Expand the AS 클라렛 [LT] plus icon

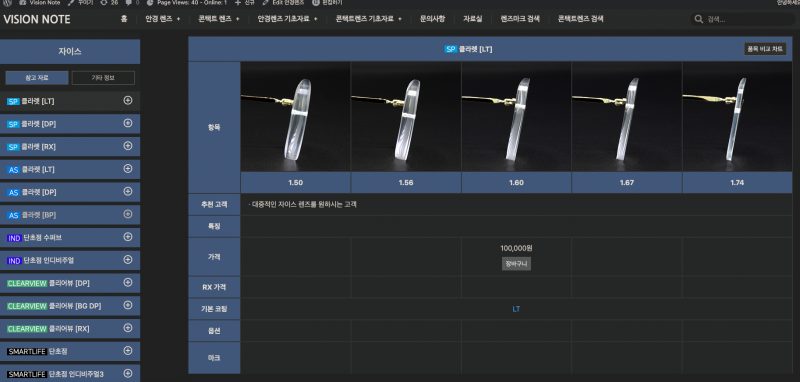128,168
